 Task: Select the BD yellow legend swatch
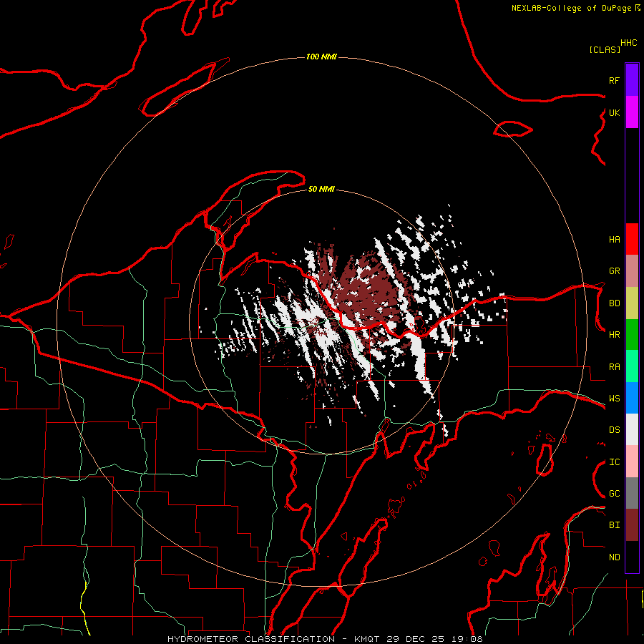click(632, 303)
